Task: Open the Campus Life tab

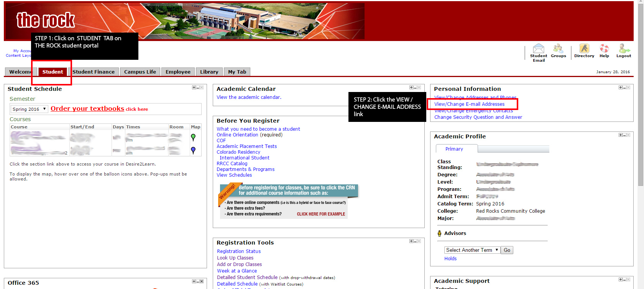Action: pos(140,72)
